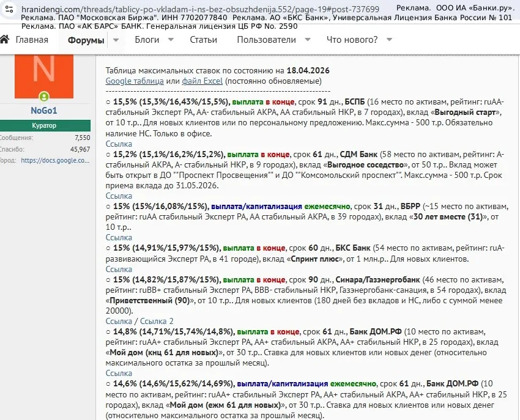Image resolution: width=520 pixels, height=420 pixels.
Task: Open NoGo1's orange avatar image
Action: (x=43, y=75)
